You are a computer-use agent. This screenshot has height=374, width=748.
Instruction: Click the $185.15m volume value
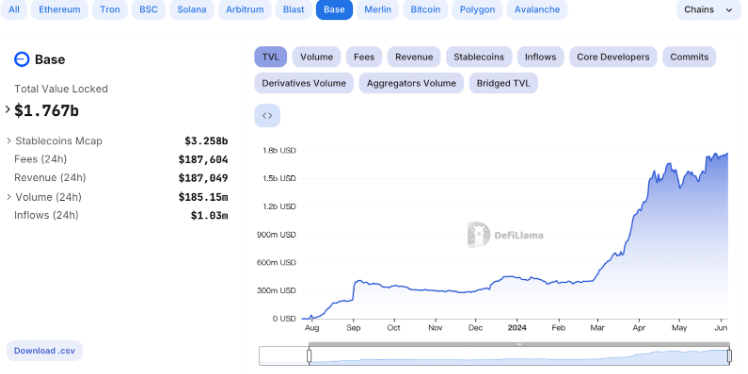[203, 197]
